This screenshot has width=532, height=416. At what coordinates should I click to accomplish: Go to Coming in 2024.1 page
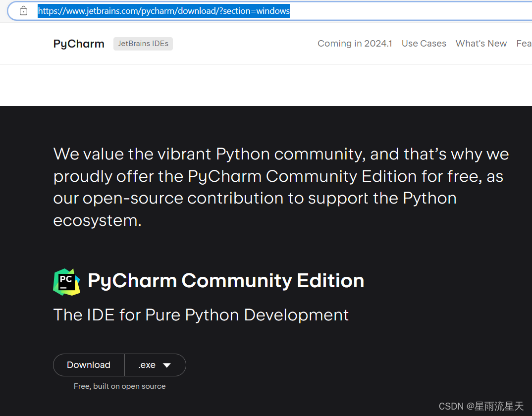coord(355,44)
